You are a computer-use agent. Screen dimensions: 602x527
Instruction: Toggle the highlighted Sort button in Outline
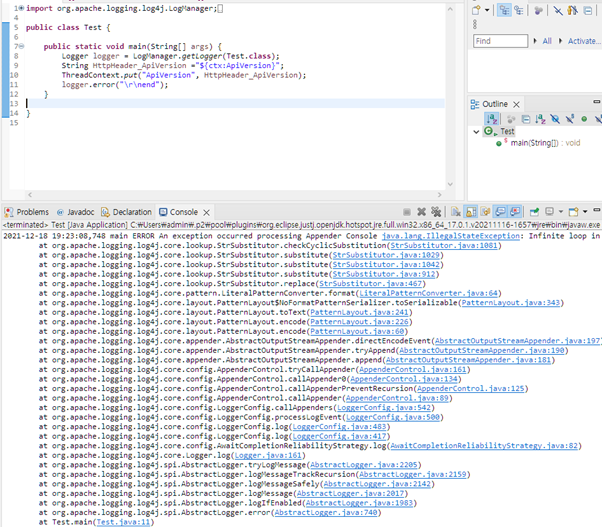(x=491, y=119)
